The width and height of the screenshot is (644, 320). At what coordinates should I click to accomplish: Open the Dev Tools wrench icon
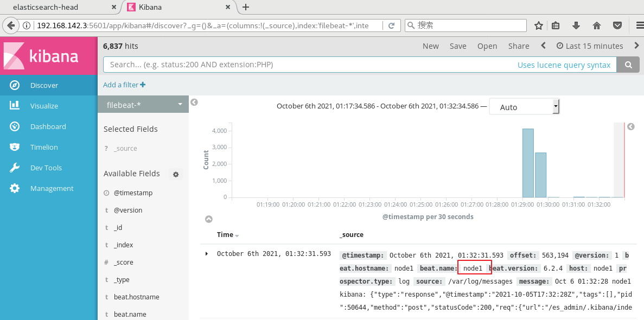coord(14,168)
